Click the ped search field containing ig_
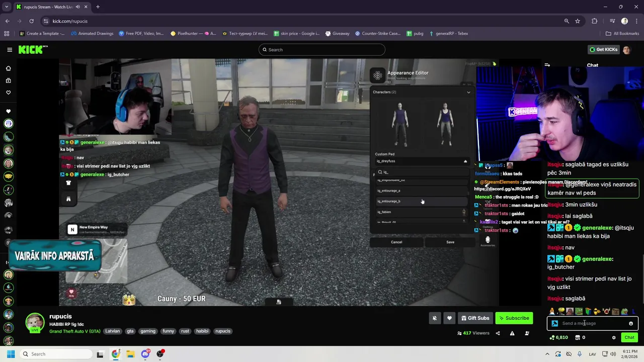Viewport: 644px width, 362px height. point(422,172)
